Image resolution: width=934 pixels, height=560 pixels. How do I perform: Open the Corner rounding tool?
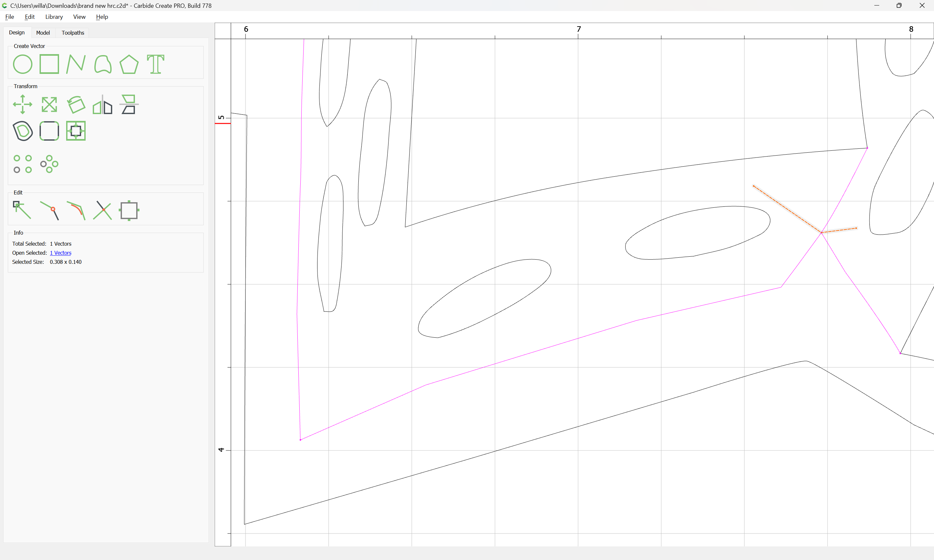[x=49, y=131]
